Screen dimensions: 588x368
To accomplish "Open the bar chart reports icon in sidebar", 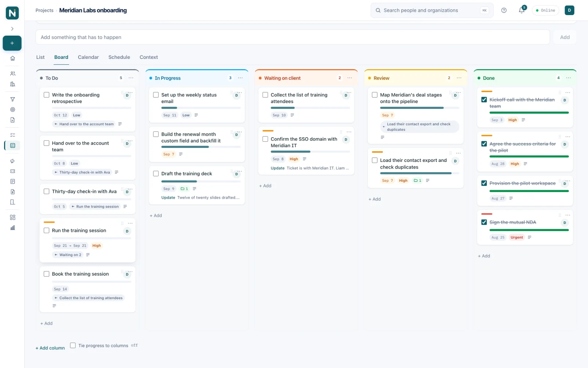I will point(12,228).
